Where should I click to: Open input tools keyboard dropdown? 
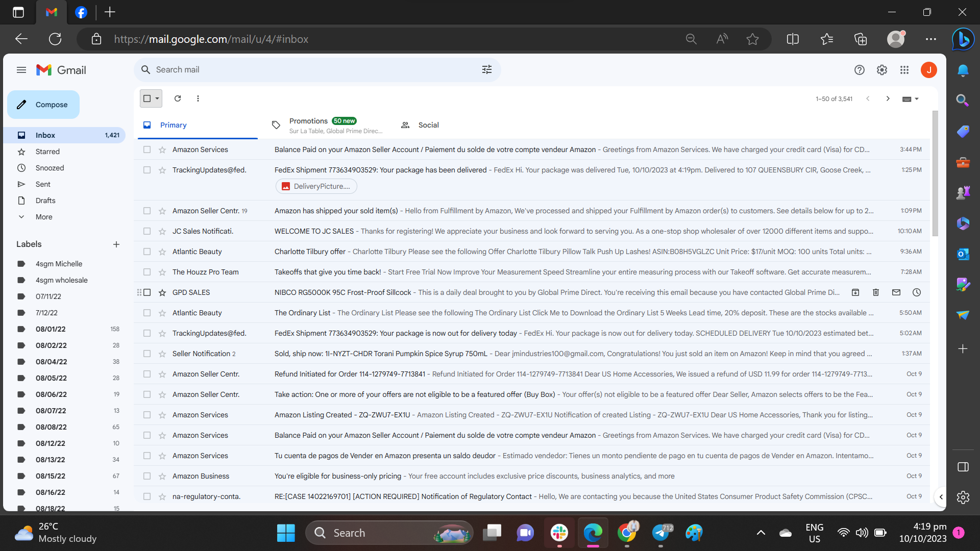click(911, 99)
